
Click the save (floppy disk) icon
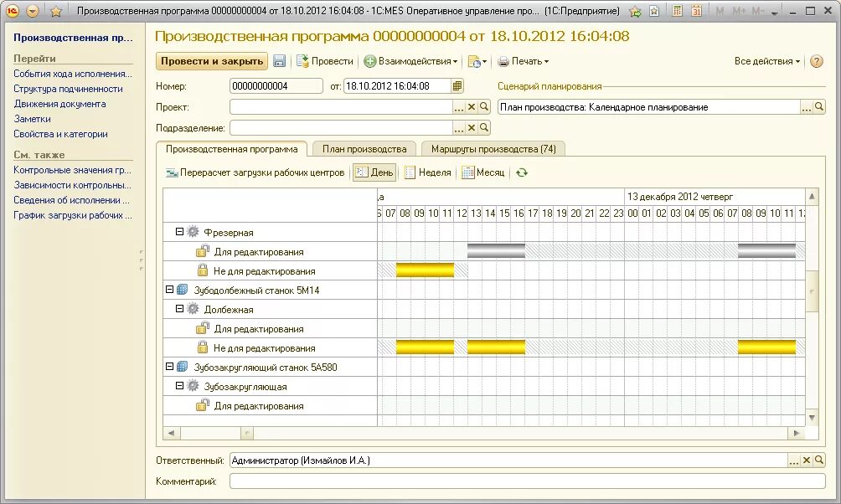coord(280,60)
